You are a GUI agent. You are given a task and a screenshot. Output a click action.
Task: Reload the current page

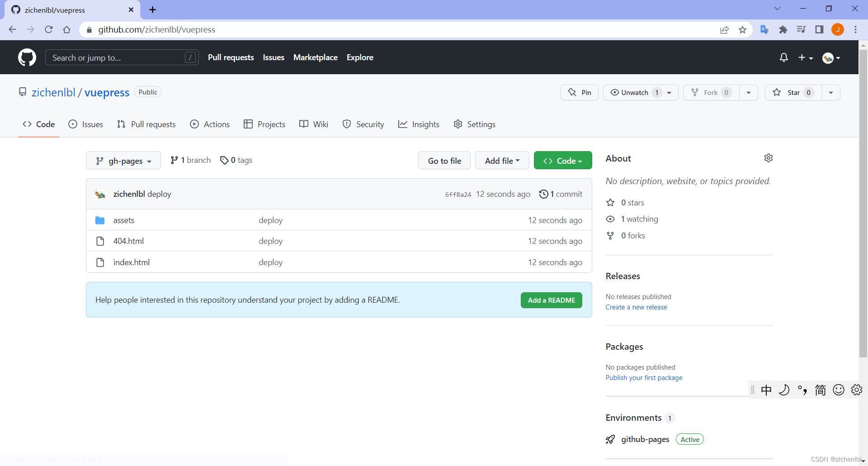49,29
